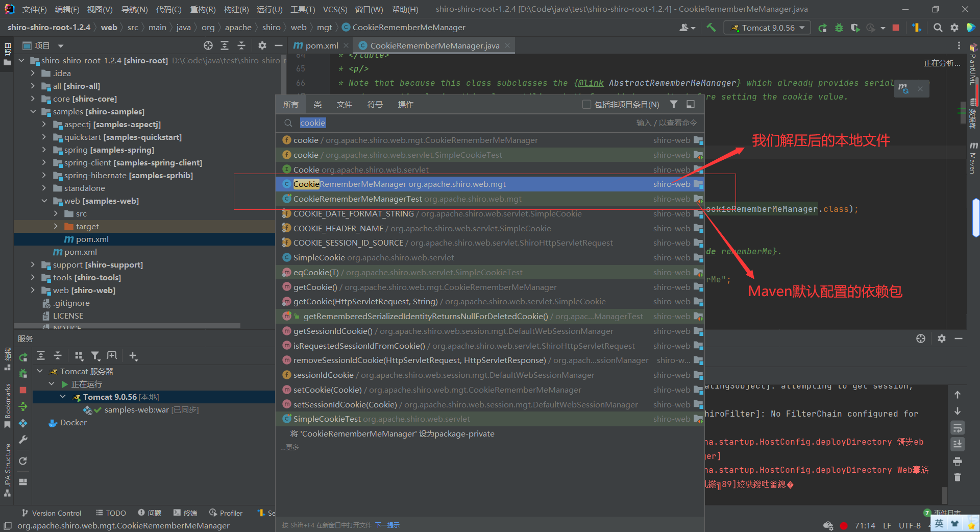The width and height of the screenshot is (980, 532).
Task: Open the Tomcat 9.0.56 run configuration dropdown
Action: coord(767,28)
